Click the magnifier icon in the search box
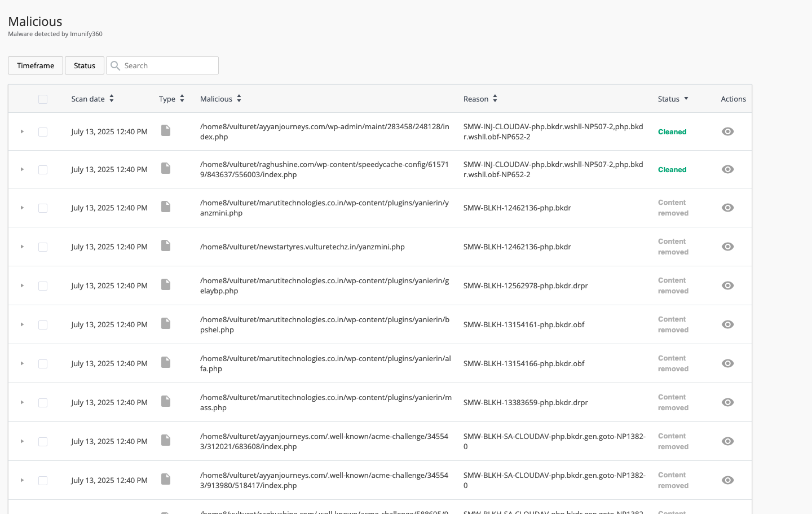The image size is (812, 514). pos(116,65)
